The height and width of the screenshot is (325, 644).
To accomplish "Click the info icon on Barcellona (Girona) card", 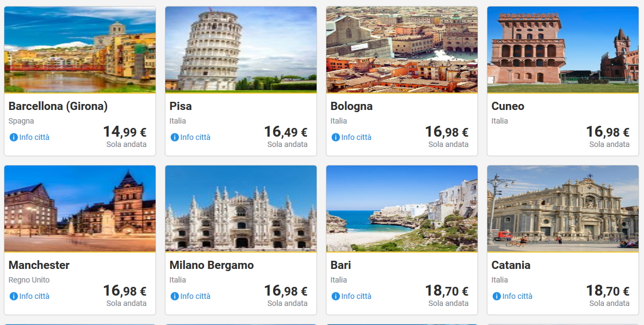I will [14, 137].
